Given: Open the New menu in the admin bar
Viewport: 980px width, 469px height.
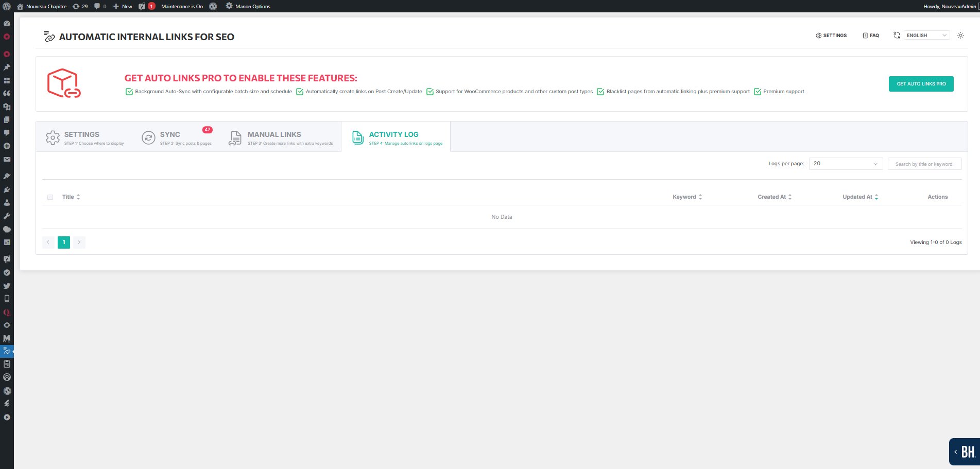Looking at the screenshot, I should pyautogui.click(x=122, y=6).
